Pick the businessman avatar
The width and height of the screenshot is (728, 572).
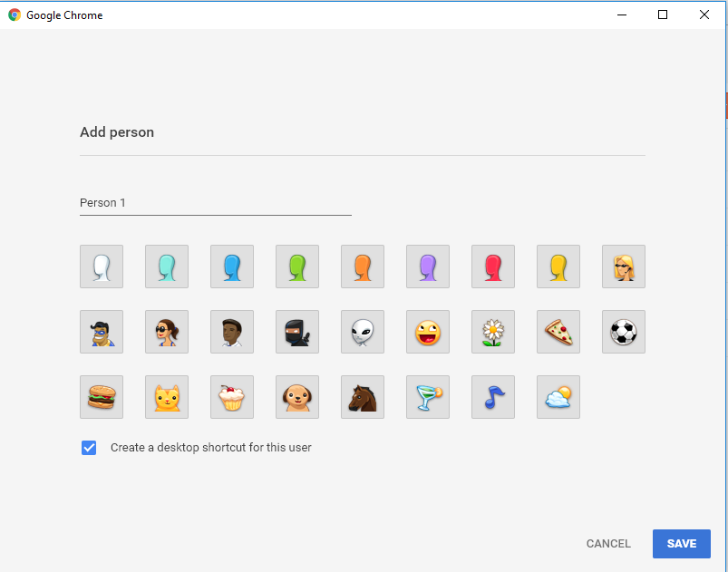(232, 332)
